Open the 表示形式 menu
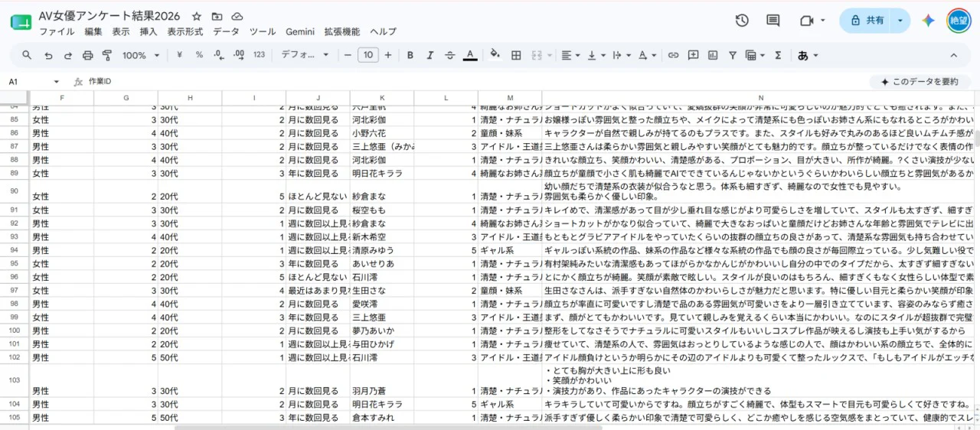Viewport: 980px width, 430px height. (185, 32)
